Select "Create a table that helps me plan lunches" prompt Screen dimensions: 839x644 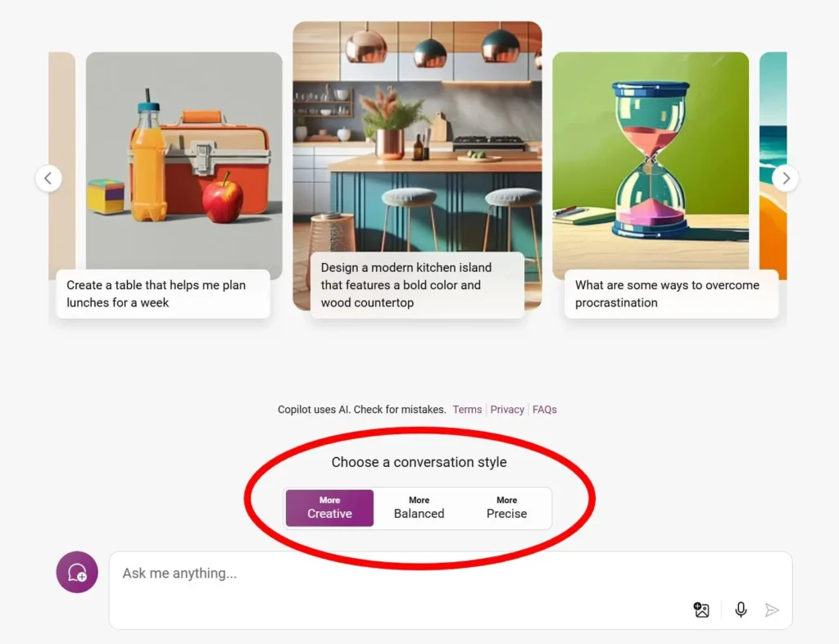[x=162, y=294]
